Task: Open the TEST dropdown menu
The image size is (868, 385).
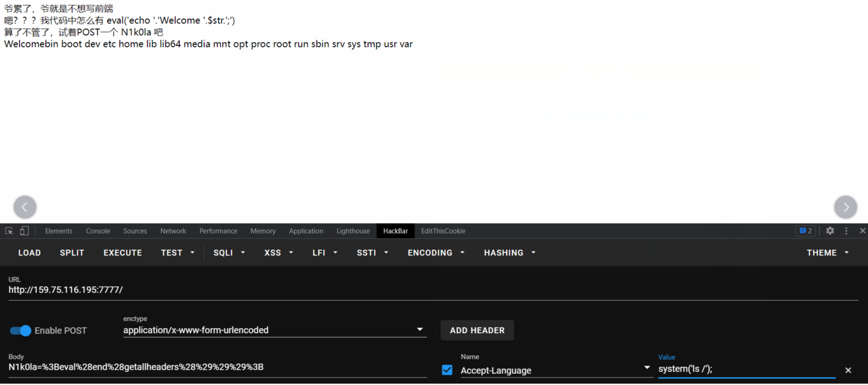Action: [178, 253]
